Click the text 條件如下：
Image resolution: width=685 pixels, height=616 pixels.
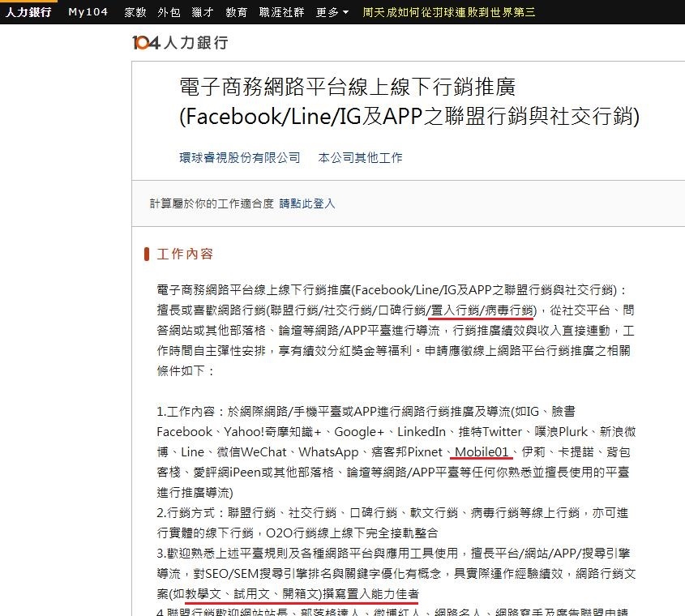pyautogui.click(x=186, y=371)
